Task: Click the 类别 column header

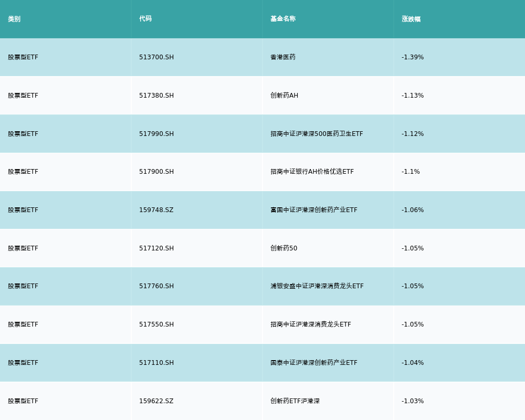Action: click(x=14, y=19)
